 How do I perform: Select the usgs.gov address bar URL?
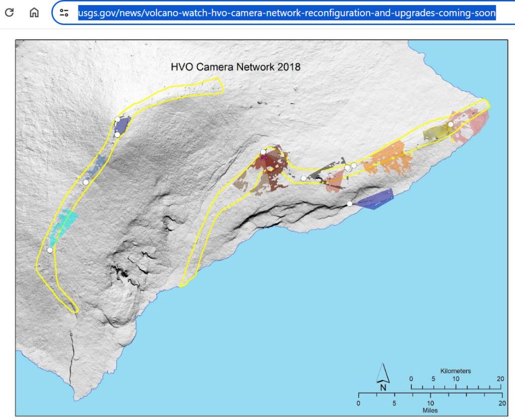(287, 13)
